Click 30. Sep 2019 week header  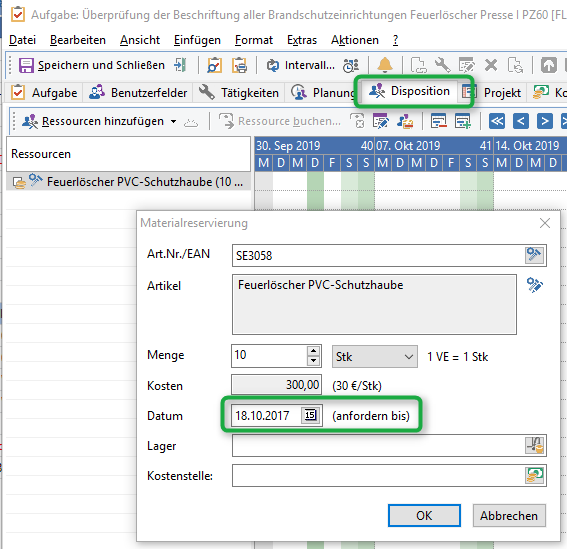point(315,146)
